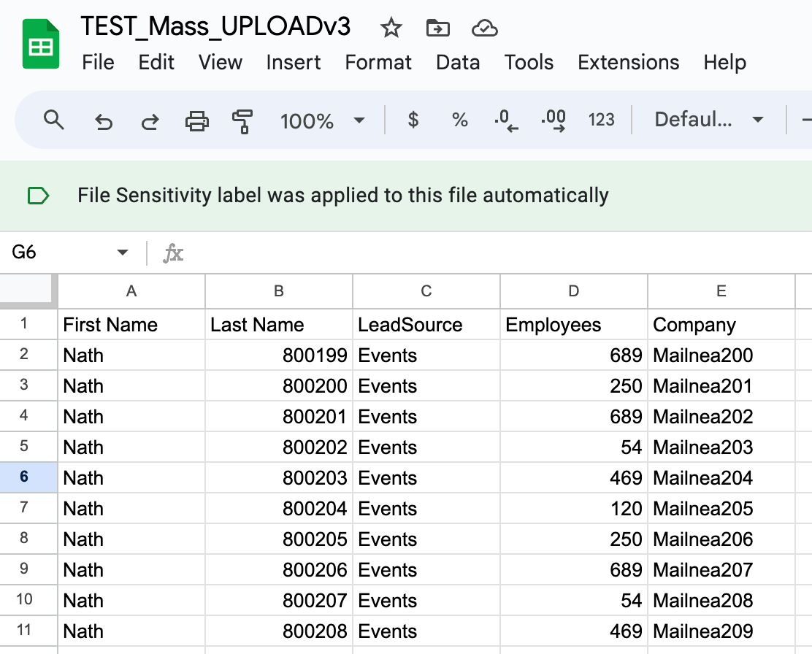Viewport: 812px width, 654px height.
Task: Increase decimal places
Action: click(x=553, y=120)
